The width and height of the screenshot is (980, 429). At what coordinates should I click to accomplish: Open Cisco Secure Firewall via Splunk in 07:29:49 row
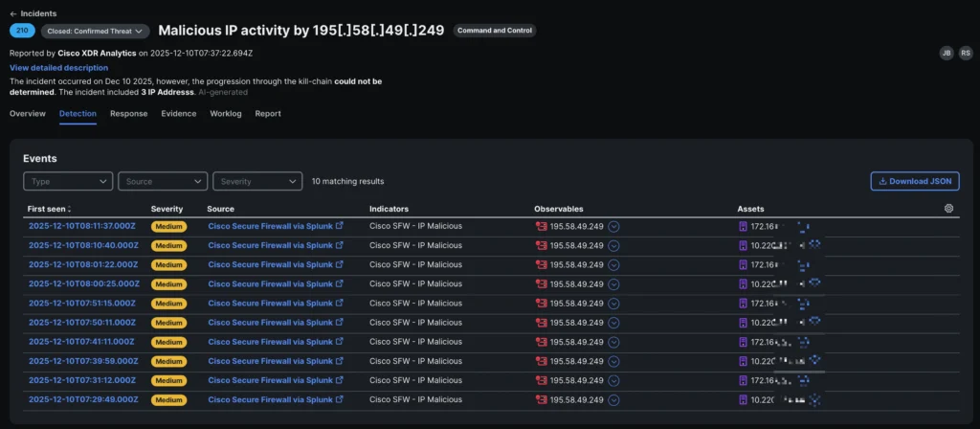point(270,399)
